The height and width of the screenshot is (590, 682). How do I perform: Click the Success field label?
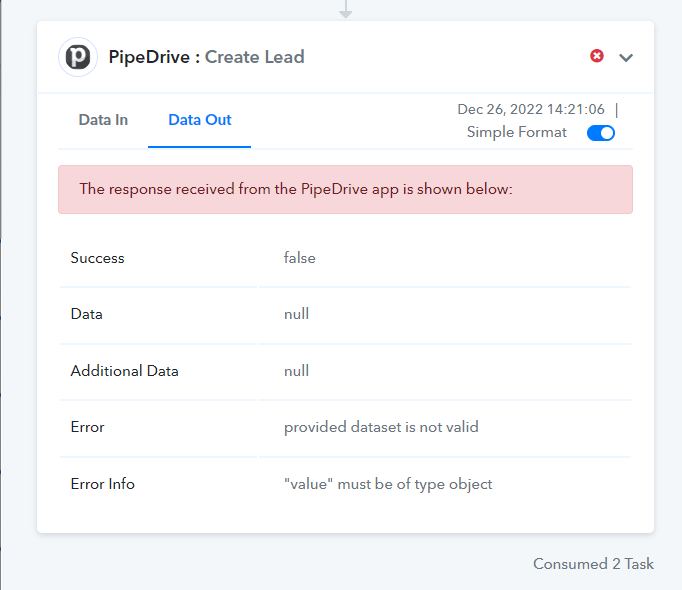pos(97,258)
